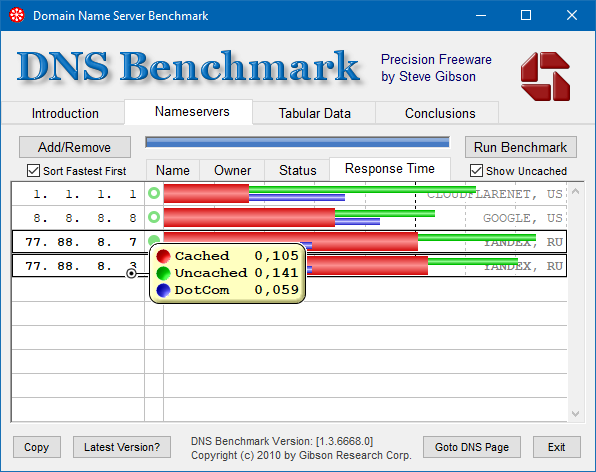Click the Add/Remove button
Viewport: 596px width, 472px height.
tap(75, 147)
